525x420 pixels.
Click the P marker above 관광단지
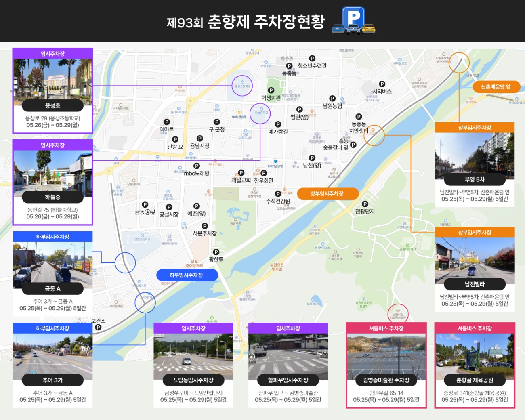(x=365, y=204)
